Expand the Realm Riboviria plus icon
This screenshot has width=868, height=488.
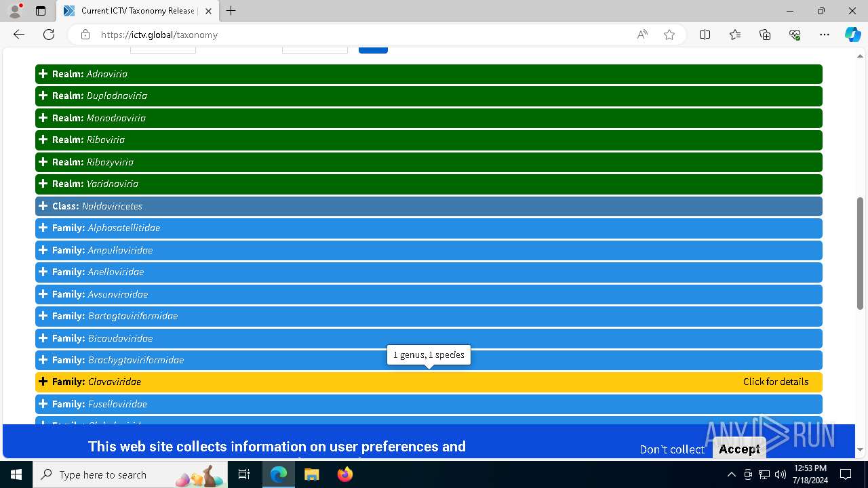(43, 140)
